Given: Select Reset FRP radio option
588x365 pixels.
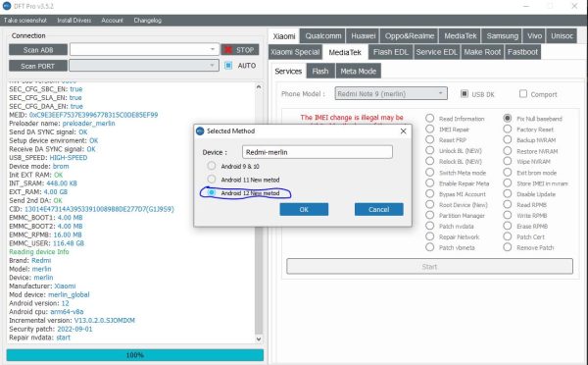Looking at the screenshot, I should (x=430, y=139).
